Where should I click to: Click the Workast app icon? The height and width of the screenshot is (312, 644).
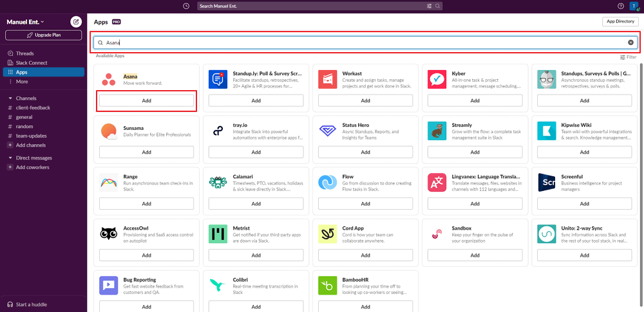(x=328, y=79)
